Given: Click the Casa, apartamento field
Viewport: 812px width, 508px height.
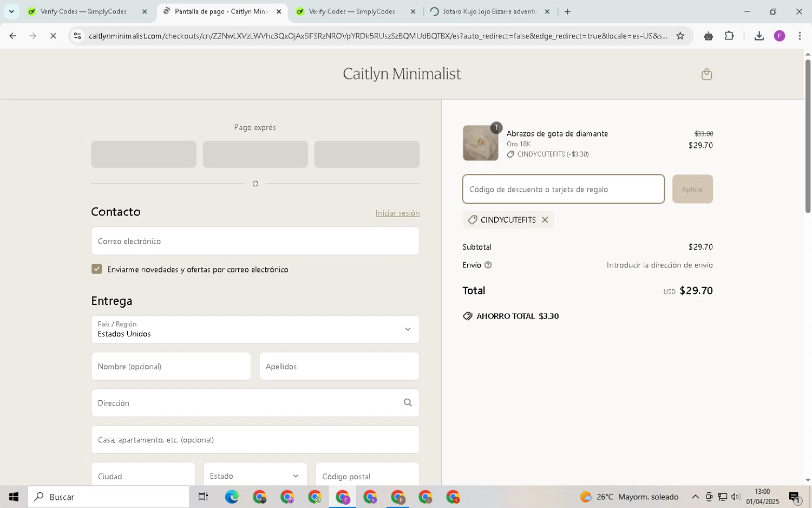Looking at the screenshot, I should pyautogui.click(x=255, y=440).
